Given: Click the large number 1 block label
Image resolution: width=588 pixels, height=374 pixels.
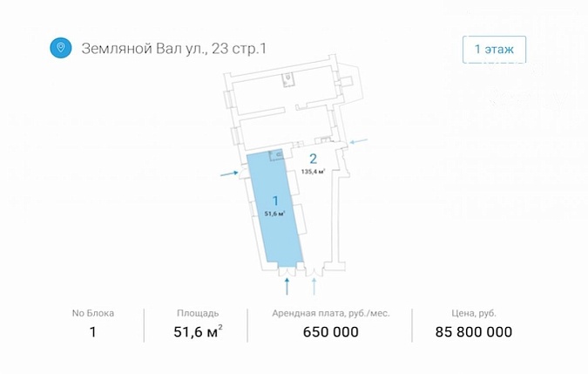Looking at the screenshot, I should click(x=275, y=201).
